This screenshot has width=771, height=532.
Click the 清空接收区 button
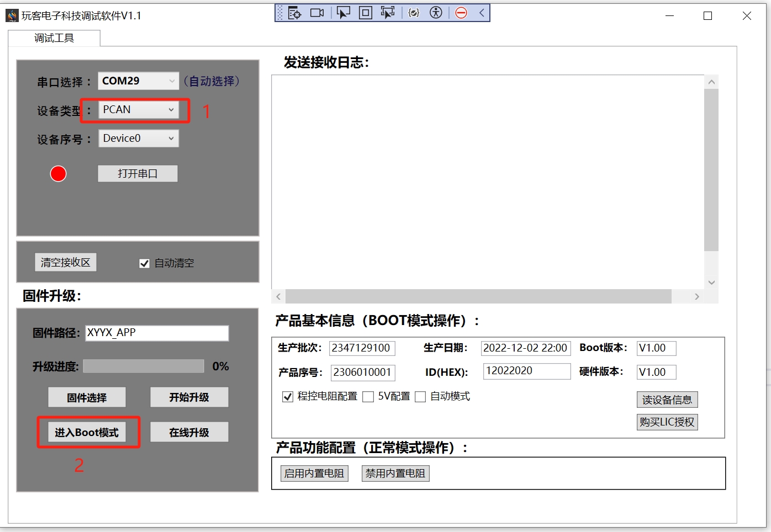pos(66,262)
